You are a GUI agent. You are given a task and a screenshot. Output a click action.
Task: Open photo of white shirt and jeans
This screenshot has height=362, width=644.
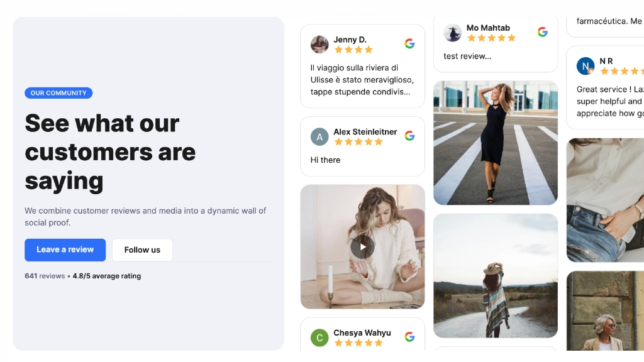(x=606, y=200)
